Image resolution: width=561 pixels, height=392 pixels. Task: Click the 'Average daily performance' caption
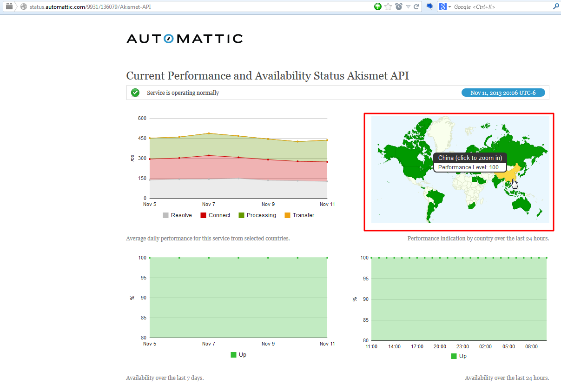click(x=208, y=238)
